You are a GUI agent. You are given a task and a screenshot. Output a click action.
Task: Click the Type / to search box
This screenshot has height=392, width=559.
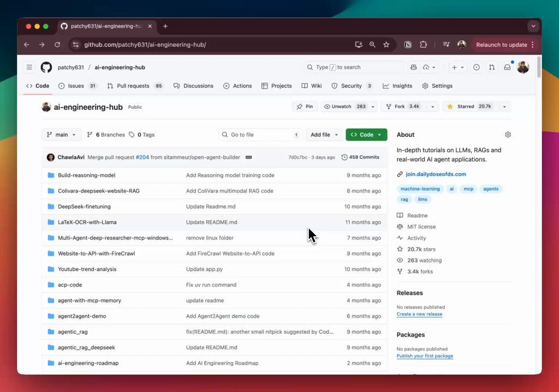tap(353, 67)
